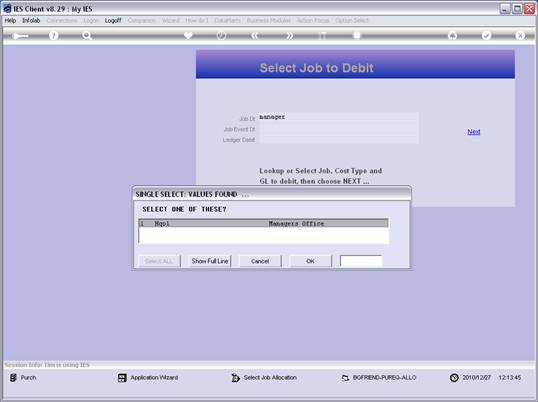Click the key icon in toolbar
The height and width of the screenshot is (402, 538).
[x=20, y=36]
